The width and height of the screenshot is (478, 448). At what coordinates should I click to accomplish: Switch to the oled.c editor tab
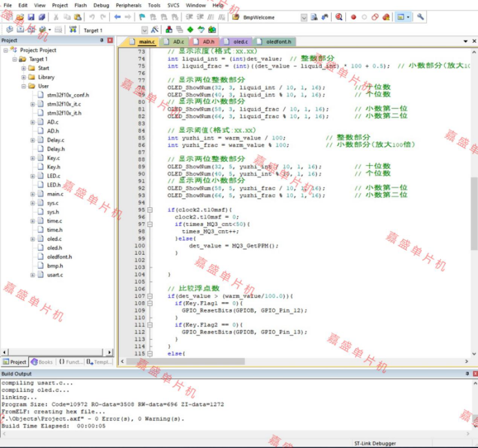coord(240,42)
